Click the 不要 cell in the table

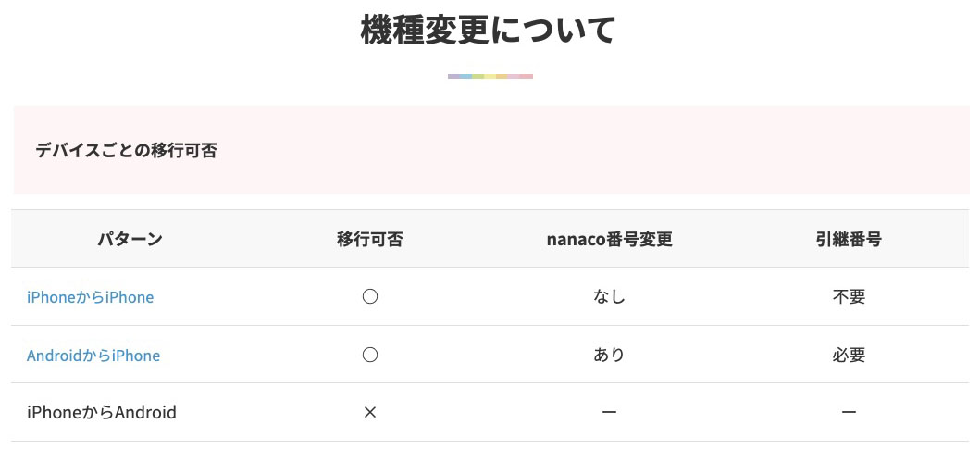(849, 297)
